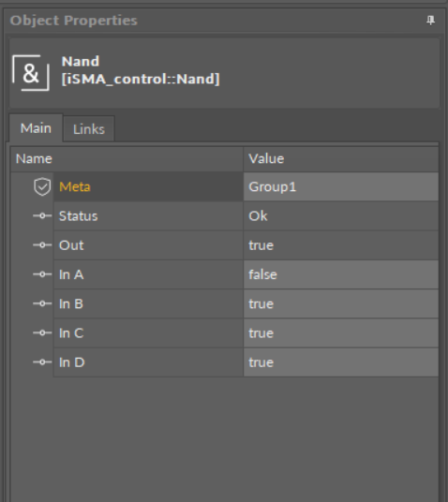Click the Nand ampersand component icon
The image size is (448, 502).
(31, 73)
